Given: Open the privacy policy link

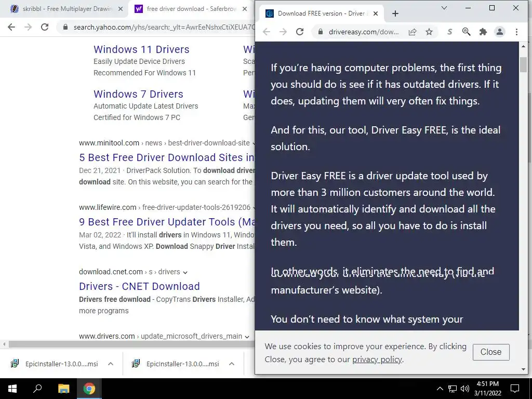Looking at the screenshot, I should 377,360.
